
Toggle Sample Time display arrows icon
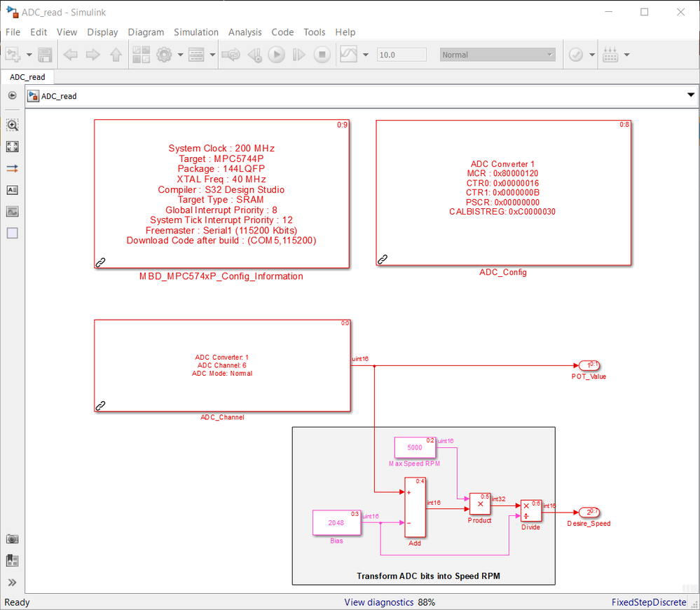13,168
